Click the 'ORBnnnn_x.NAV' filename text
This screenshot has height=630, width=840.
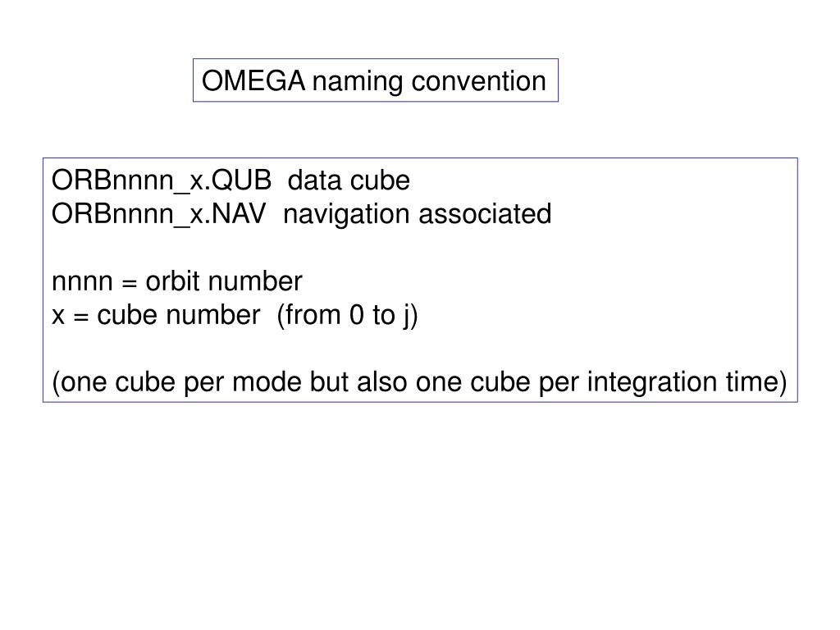tap(158, 214)
